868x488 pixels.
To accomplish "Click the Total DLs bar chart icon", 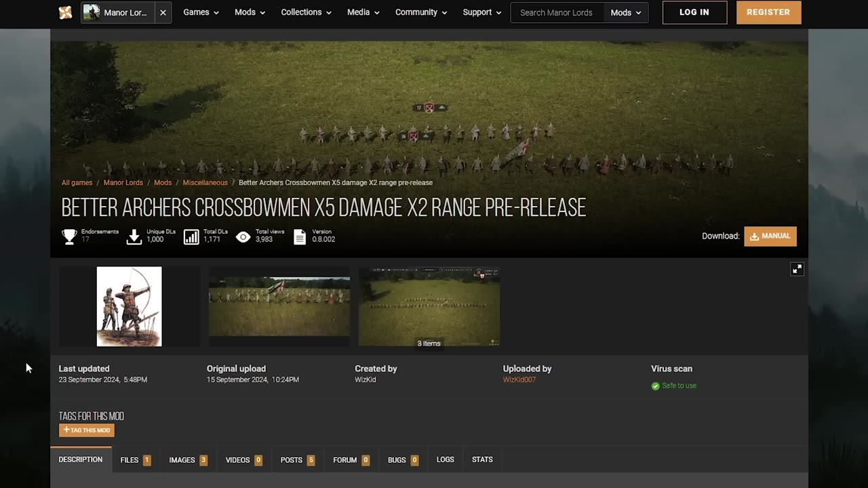I will point(191,237).
